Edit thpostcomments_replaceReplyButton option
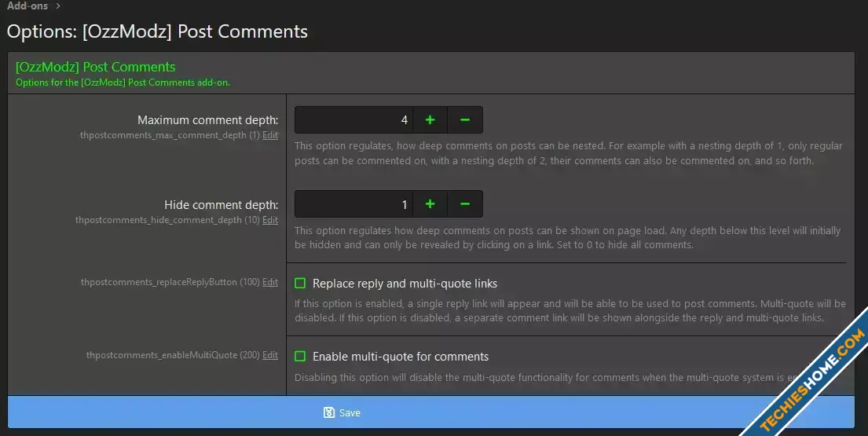This screenshot has height=436, width=868. click(x=270, y=282)
